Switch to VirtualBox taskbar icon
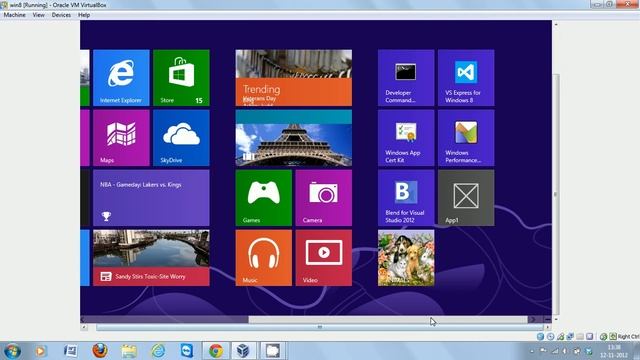The image size is (640, 360). point(243,351)
